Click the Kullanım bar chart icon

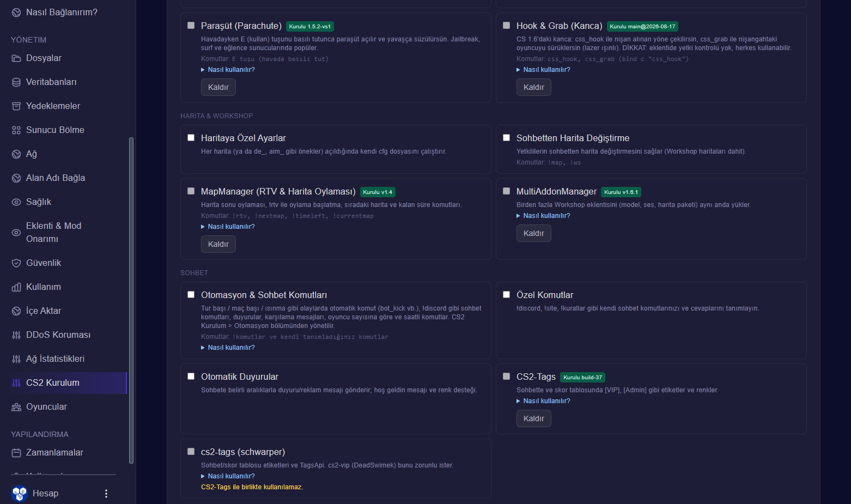click(x=16, y=287)
